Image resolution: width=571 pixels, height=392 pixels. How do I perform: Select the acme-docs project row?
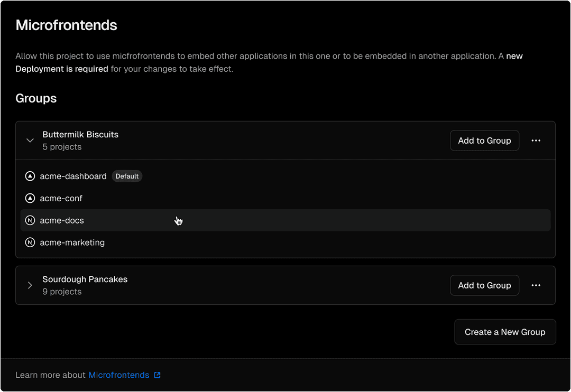[x=61, y=220]
